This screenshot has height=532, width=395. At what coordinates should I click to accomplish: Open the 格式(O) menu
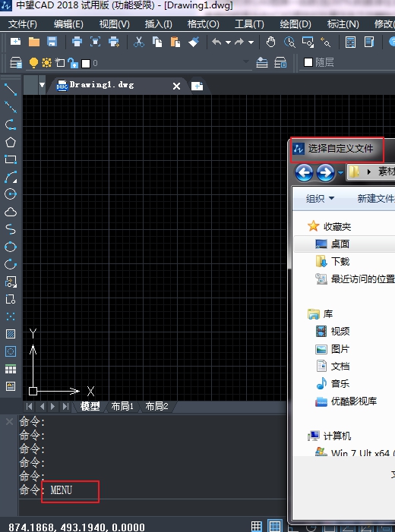(203, 24)
